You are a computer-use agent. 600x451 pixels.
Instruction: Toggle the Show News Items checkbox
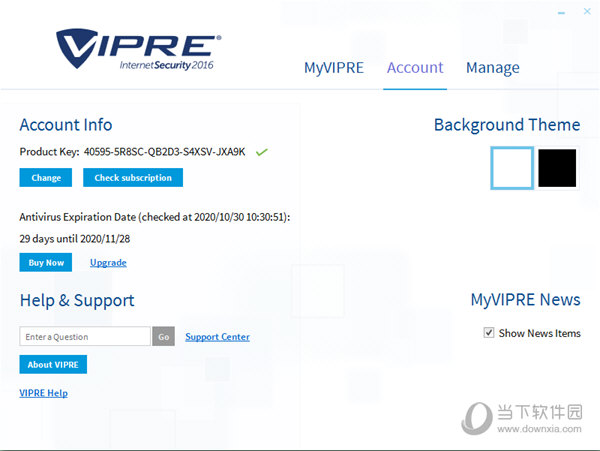[x=489, y=332]
